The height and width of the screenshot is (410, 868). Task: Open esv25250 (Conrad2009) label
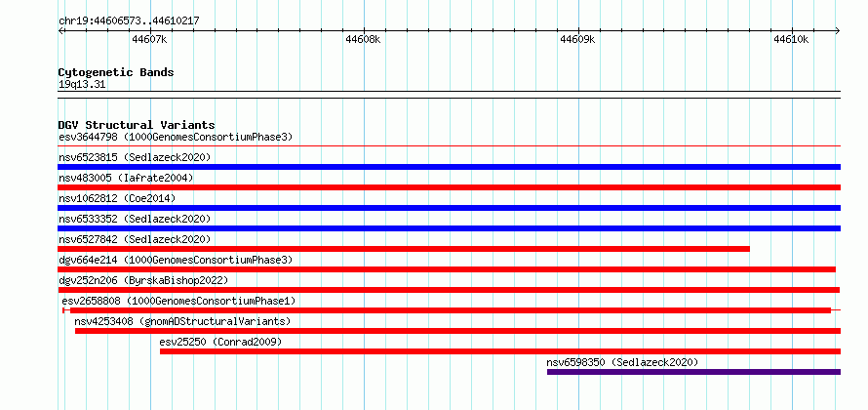[220, 342]
